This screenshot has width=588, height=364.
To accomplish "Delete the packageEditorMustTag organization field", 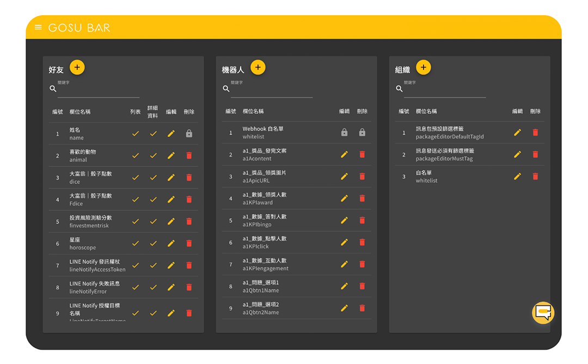I will [x=536, y=155].
